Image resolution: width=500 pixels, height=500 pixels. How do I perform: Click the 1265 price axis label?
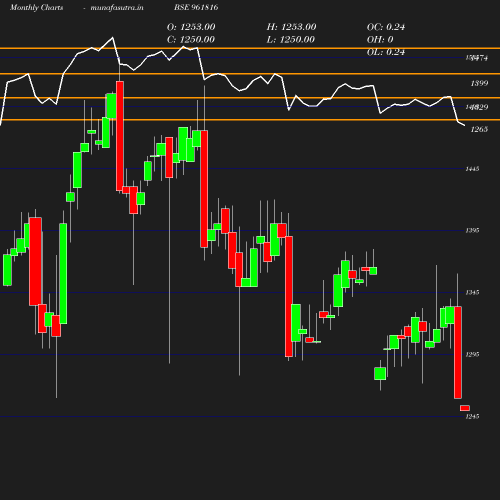(x=479, y=129)
